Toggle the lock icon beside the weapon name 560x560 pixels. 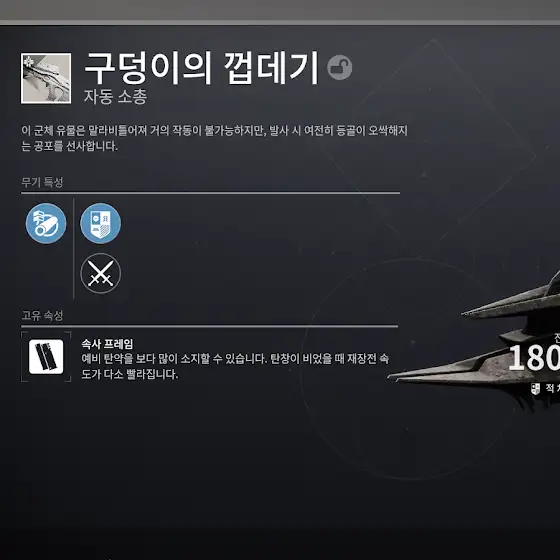click(x=339, y=67)
